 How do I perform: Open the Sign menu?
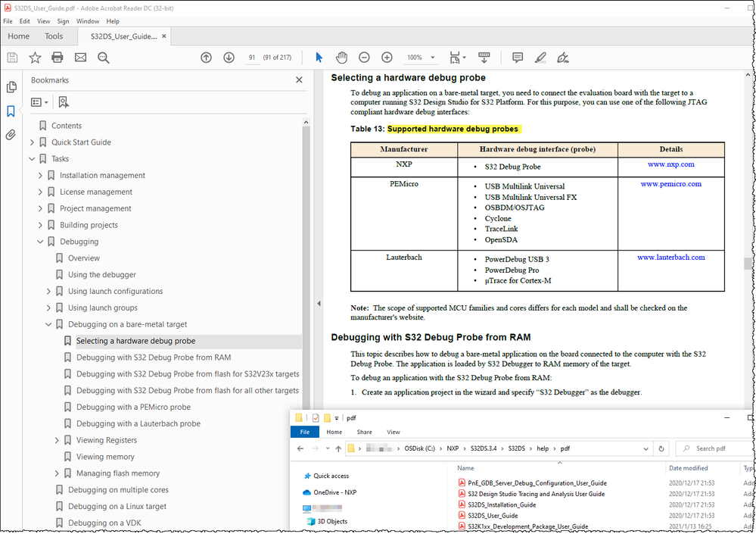[63, 21]
